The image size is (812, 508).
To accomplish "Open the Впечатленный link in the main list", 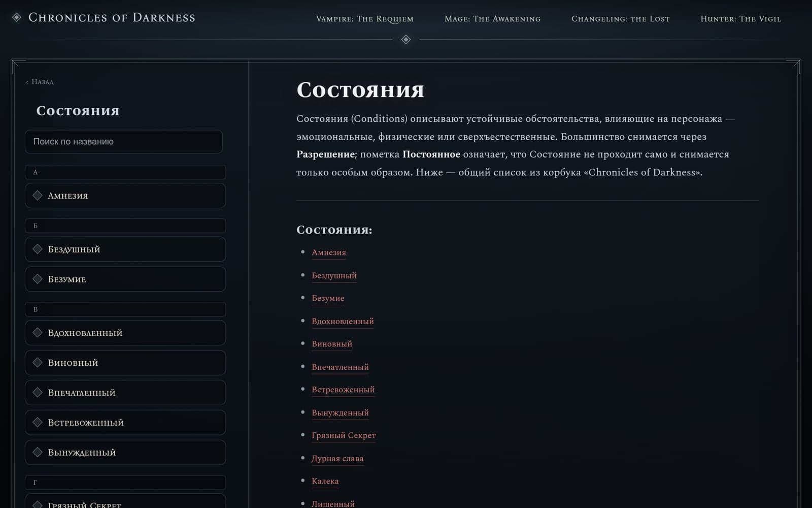I will tap(340, 367).
